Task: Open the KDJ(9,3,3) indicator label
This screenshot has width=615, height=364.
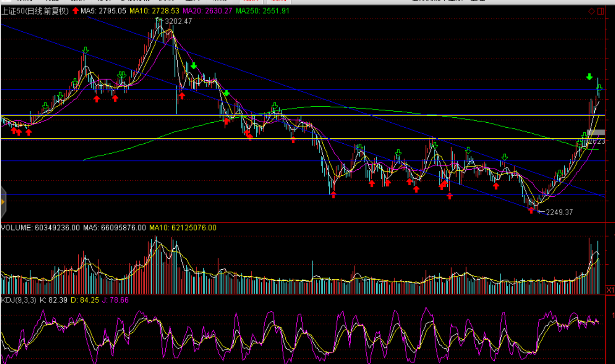Action: pyautogui.click(x=19, y=300)
